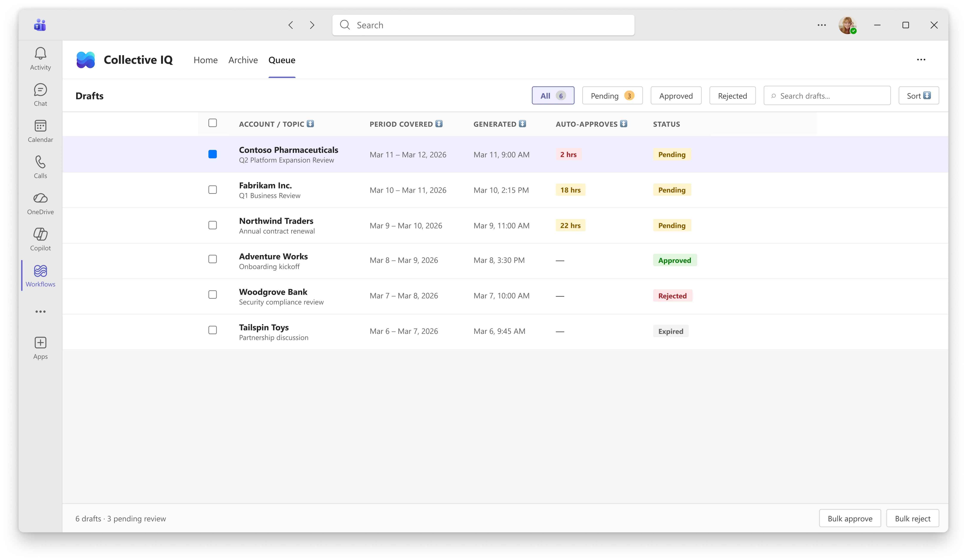967x560 pixels.
Task: Click 'Mar 6 – Mar 7, 2026' period
Action: coord(404,331)
